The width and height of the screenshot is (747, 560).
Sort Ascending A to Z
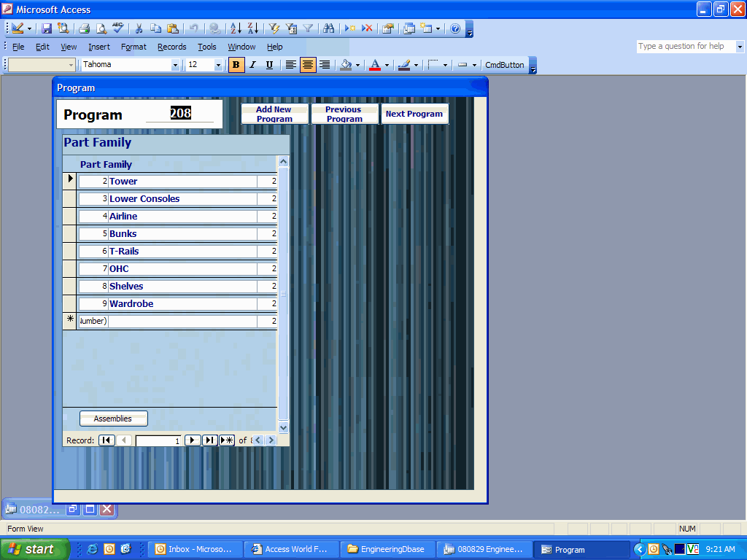(x=236, y=28)
